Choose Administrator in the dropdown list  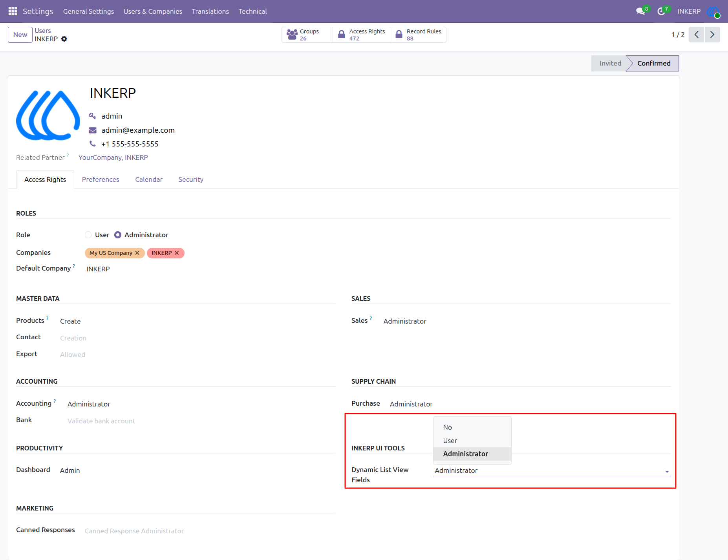pos(472,454)
